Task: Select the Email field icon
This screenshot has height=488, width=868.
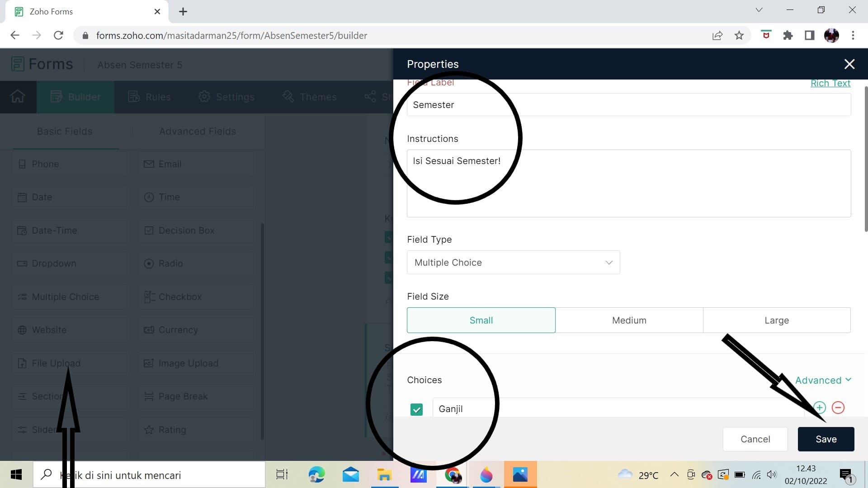Action: click(x=149, y=164)
